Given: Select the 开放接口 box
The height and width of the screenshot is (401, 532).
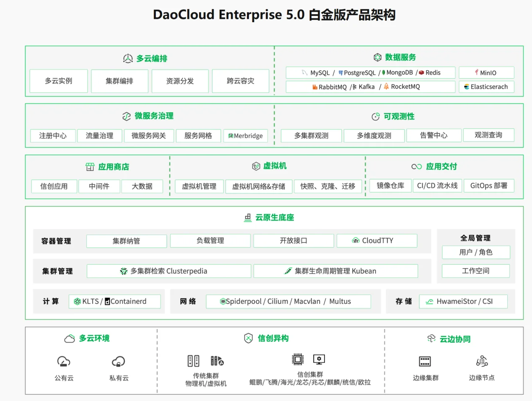Looking at the screenshot, I should click(293, 241).
